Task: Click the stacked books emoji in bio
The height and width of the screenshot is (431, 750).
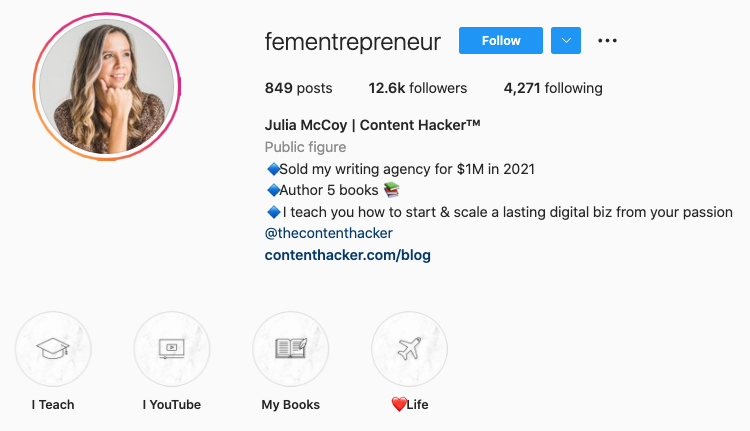Action: [392, 190]
